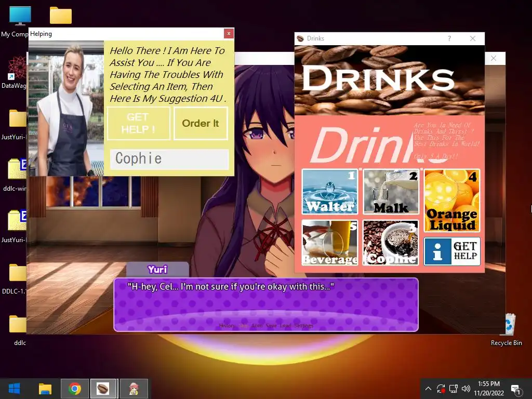Toggle Auto in the game dialogue menu
Viewport: 532px width, 399px height.
257,326
